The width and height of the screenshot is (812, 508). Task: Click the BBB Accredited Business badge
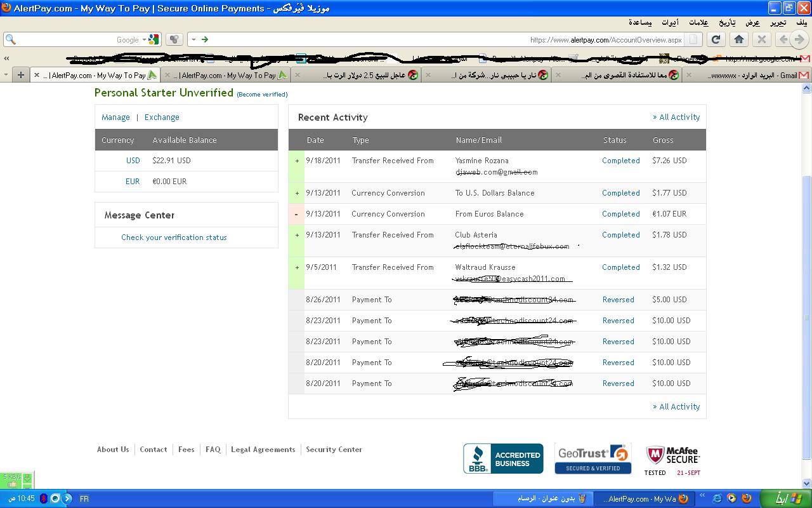pyautogui.click(x=503, y=458)
